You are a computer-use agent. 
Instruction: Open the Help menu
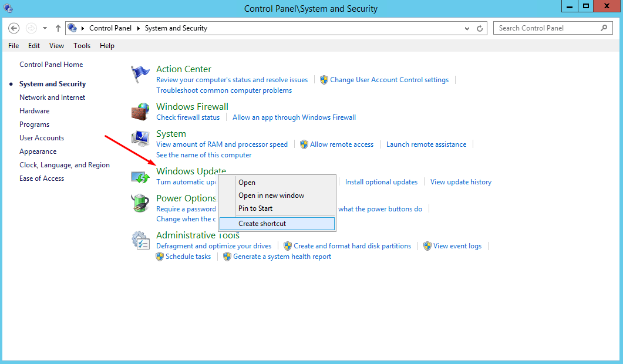[107, 46]
